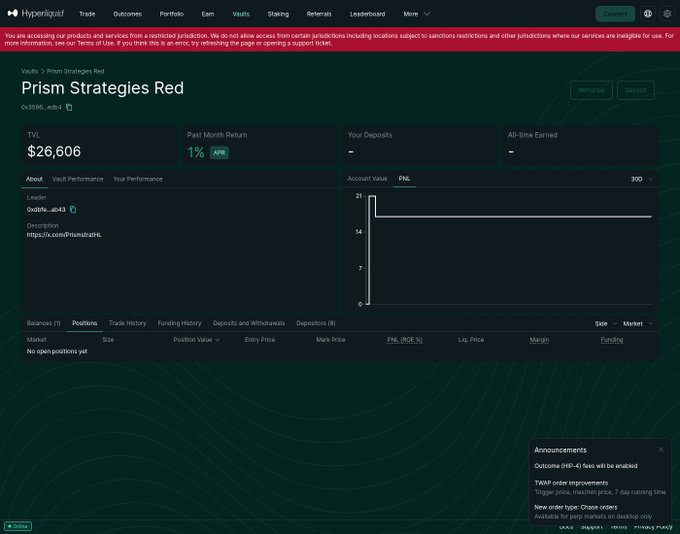Click the Mark Price column header
The width and height of the screenshot is (680, 534).
tap(330, 340)
